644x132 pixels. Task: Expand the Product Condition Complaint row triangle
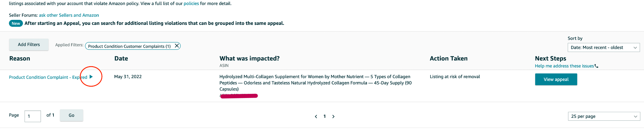pos(91,77)
